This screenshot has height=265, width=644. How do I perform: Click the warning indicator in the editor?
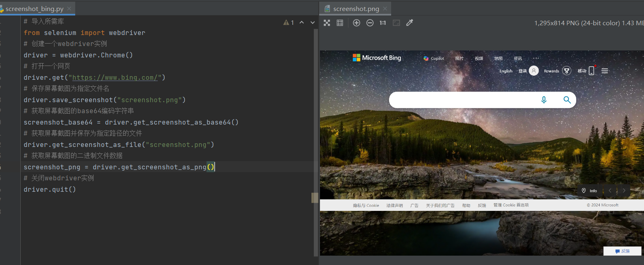[289, 23]
